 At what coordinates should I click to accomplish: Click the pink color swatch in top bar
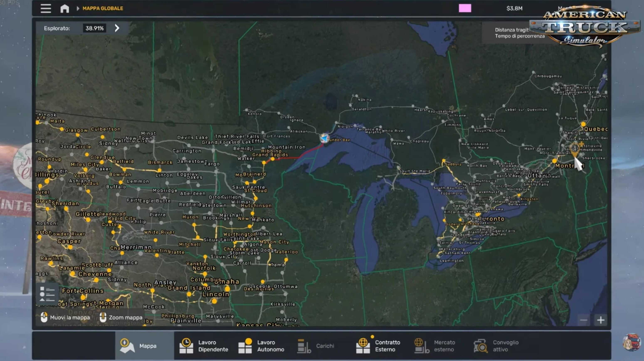click(465, 8)
